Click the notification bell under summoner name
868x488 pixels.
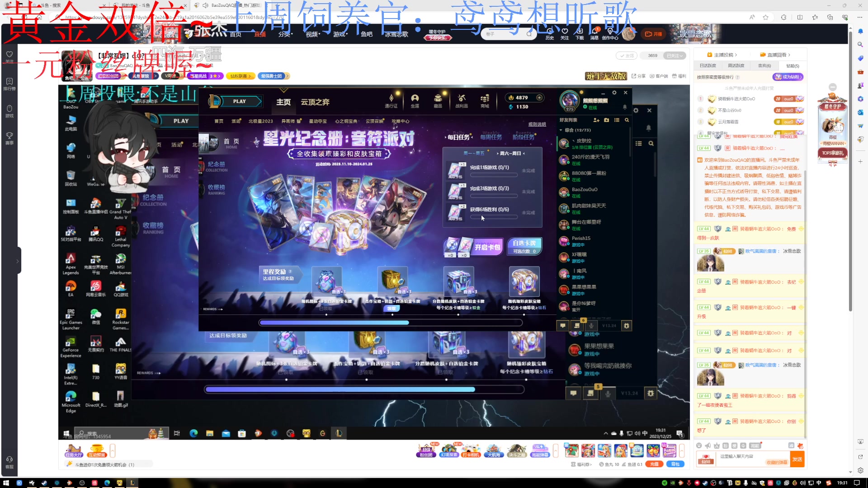(625, 107)
